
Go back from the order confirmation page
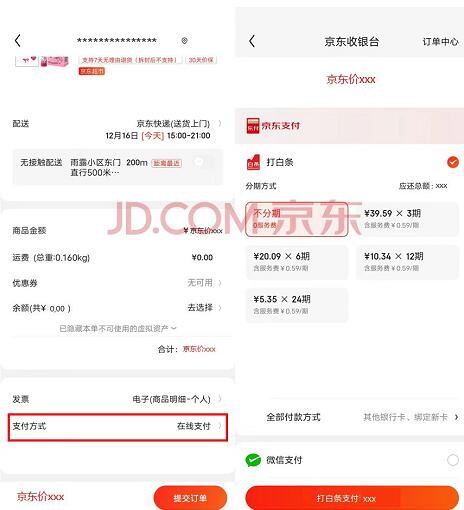18,41
